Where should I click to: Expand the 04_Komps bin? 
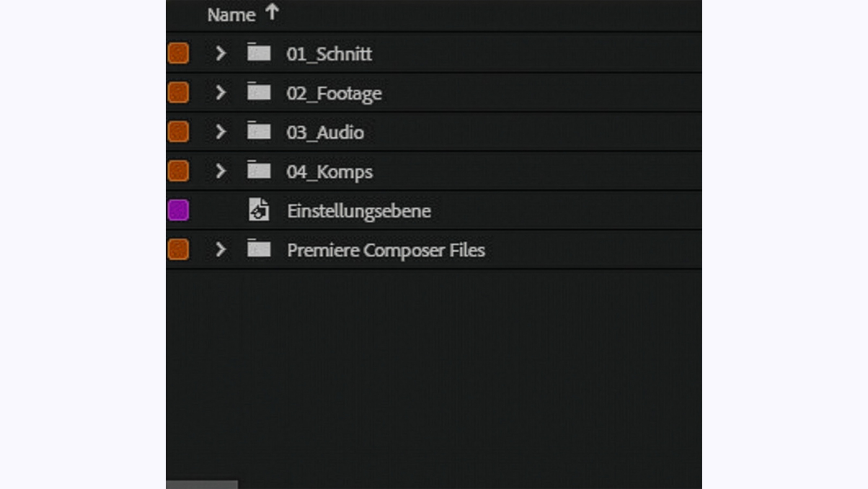click(x=221, y=171)
